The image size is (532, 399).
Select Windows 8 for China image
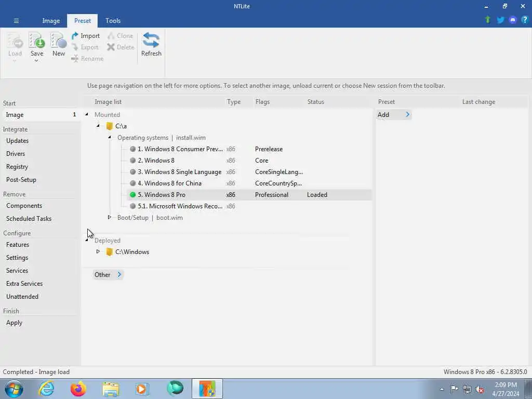pyautogui.click(x=170, y=183)
